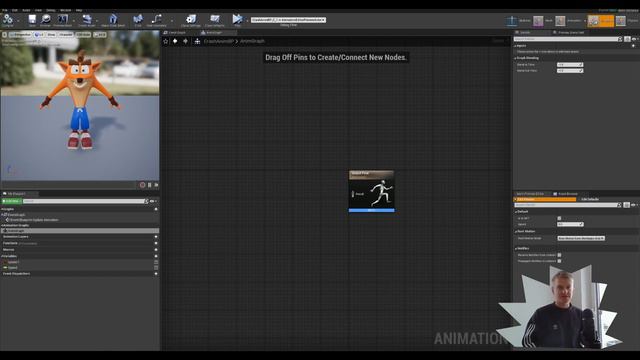Click AnimGraph in breadcrumb path
The width and height of the screenshot is (640, 360).
(x=252, y=41)
